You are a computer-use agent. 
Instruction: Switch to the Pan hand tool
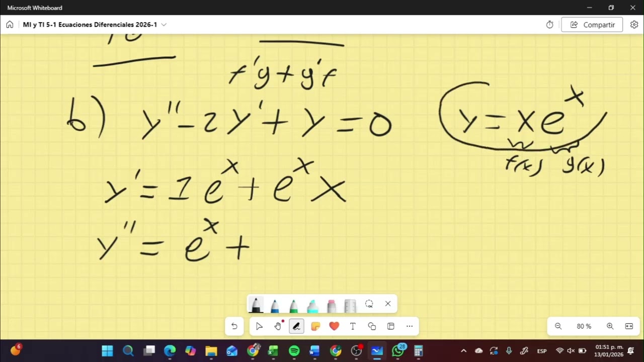pos(278,326)
